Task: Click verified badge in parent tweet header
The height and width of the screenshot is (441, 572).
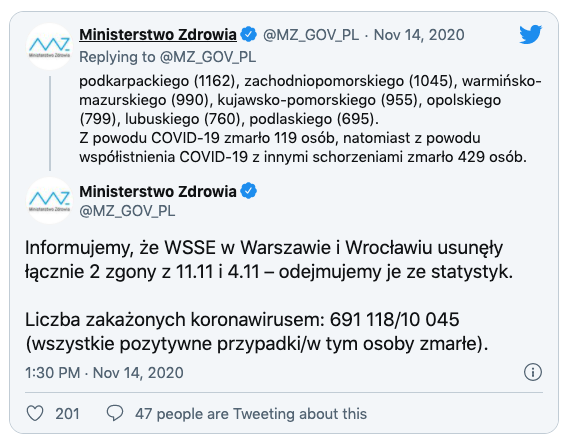Action: click(249, 35)
